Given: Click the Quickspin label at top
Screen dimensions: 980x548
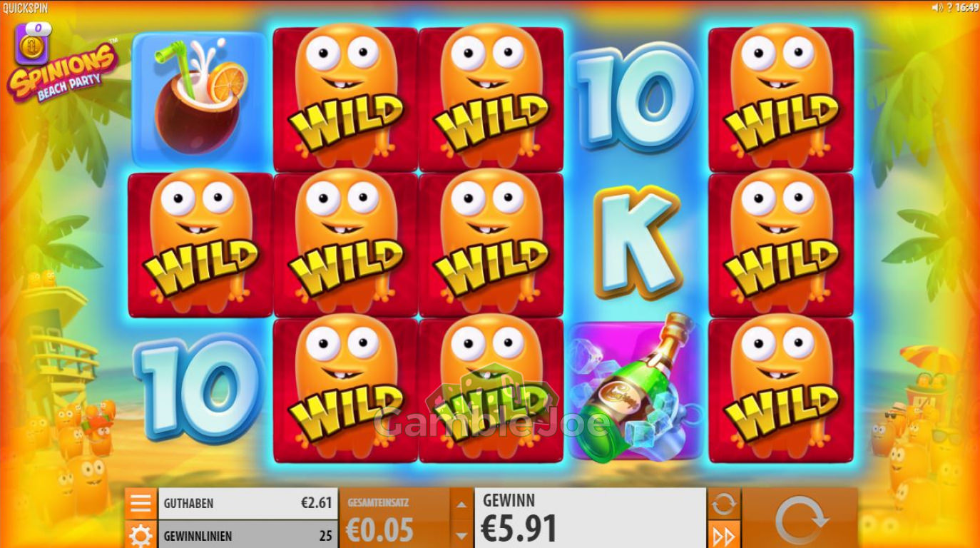Looking at the screenshot, I should coord(25,7).
